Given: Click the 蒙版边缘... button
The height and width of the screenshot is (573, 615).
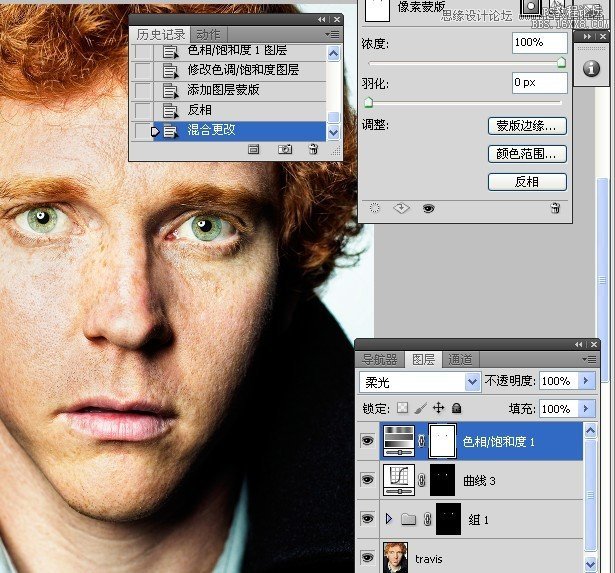Looking at the screenshot, I should click(x=527, y=126).
